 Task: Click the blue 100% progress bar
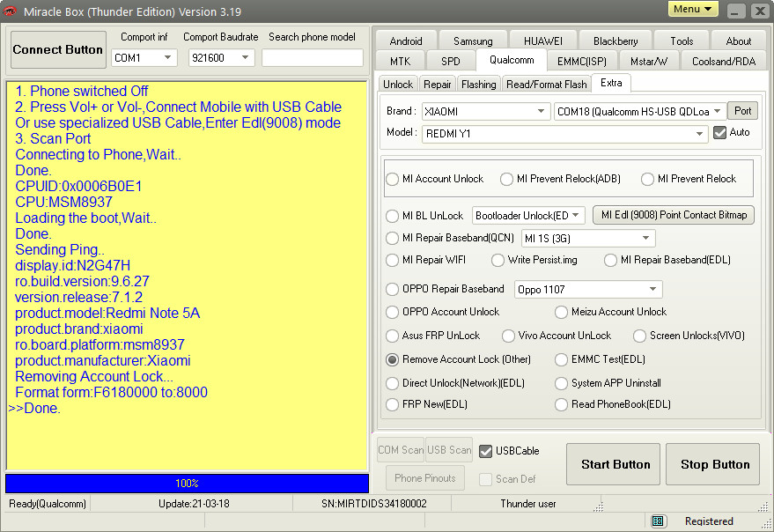pos(187,483)
